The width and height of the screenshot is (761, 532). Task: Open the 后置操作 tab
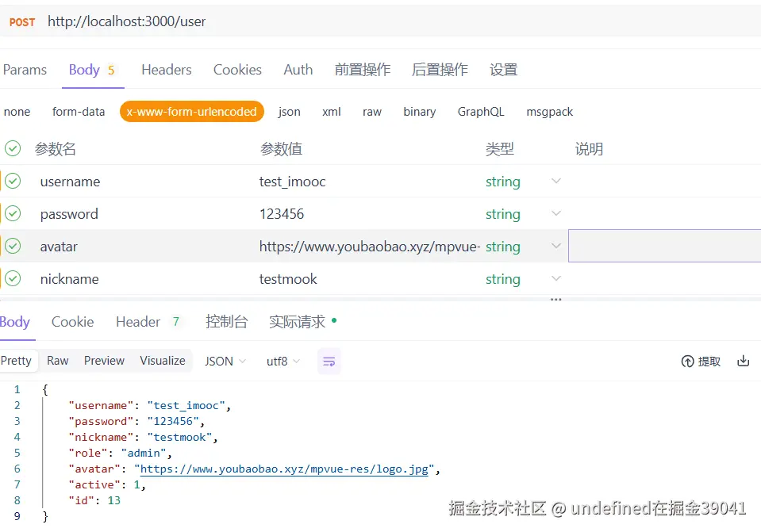coord(440,70)
